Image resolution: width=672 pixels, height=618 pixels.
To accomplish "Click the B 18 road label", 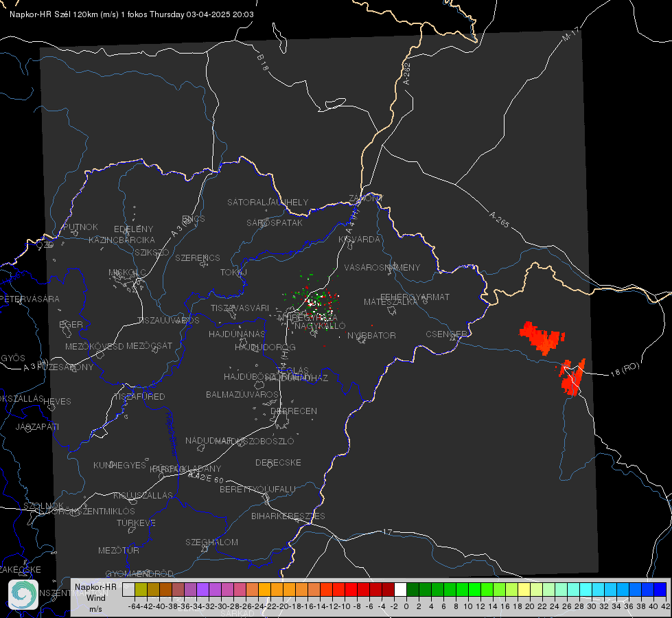I will click(263, 62).
